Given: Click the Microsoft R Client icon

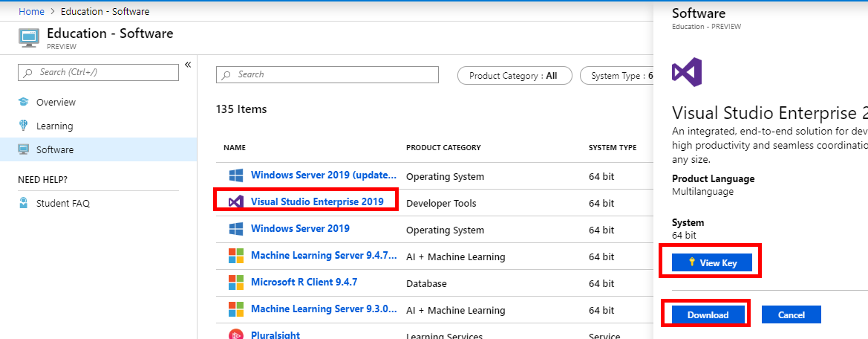Looking at the screenshot, I should (x=236, y=282).
